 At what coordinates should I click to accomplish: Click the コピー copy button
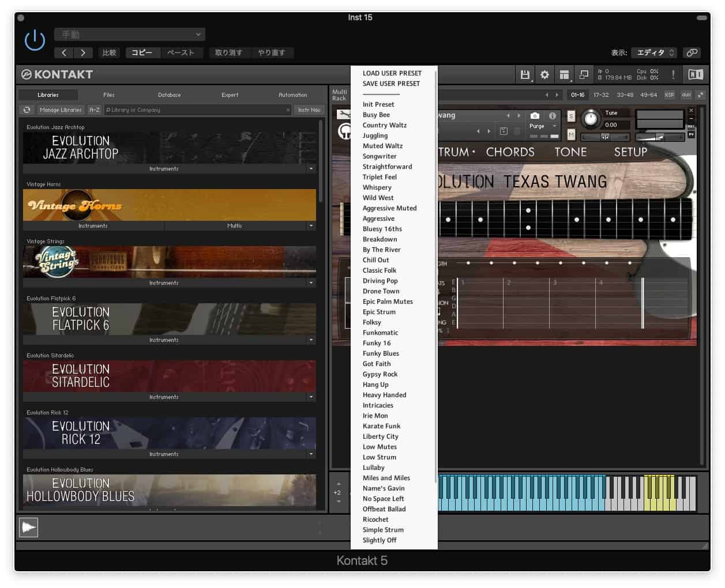tap(142, 52)
